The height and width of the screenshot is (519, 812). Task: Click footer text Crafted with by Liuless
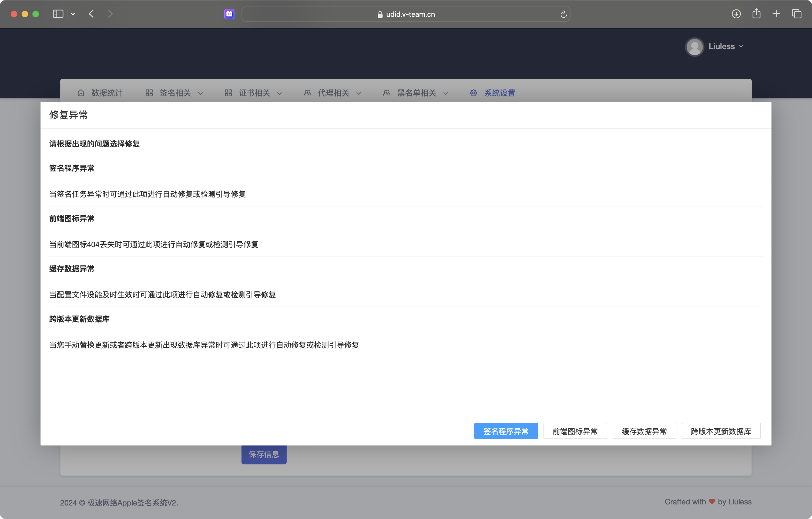708,502
